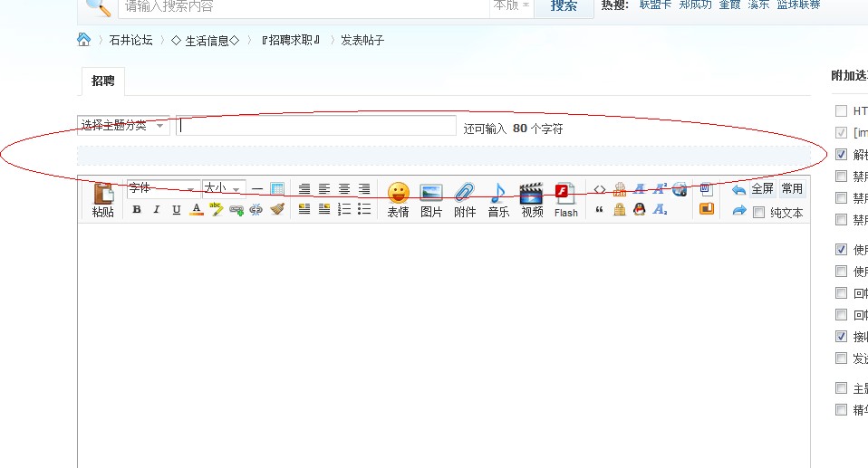Switch editor to 全屏 fullscreen
The width and height of the screenshot is (868, 468).
(x=762, y=188)
